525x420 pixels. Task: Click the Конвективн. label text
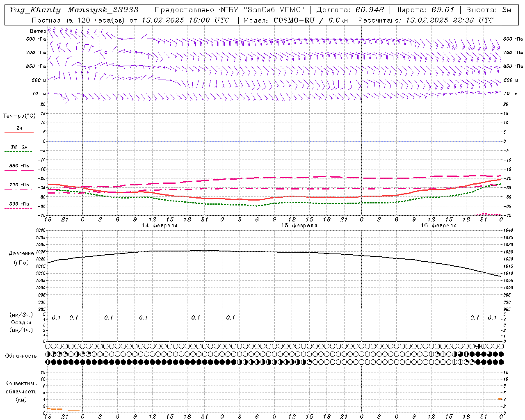coord(21,383)
